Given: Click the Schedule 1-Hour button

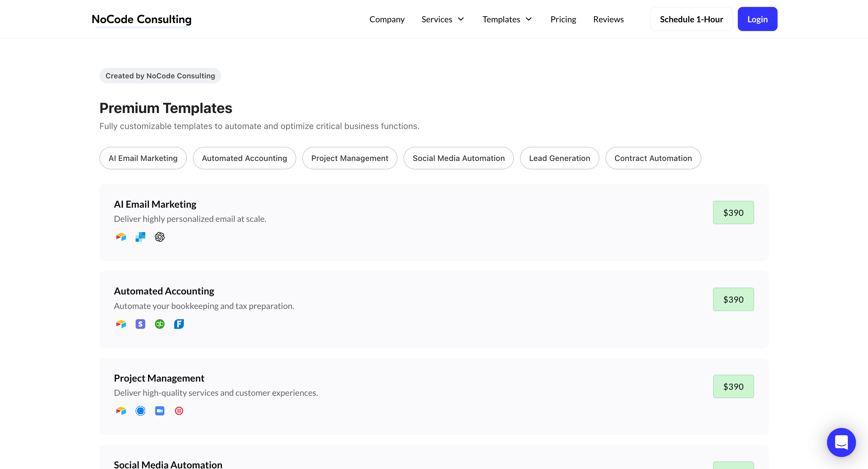Looking at the screenshot, I should tap(691, 19).
